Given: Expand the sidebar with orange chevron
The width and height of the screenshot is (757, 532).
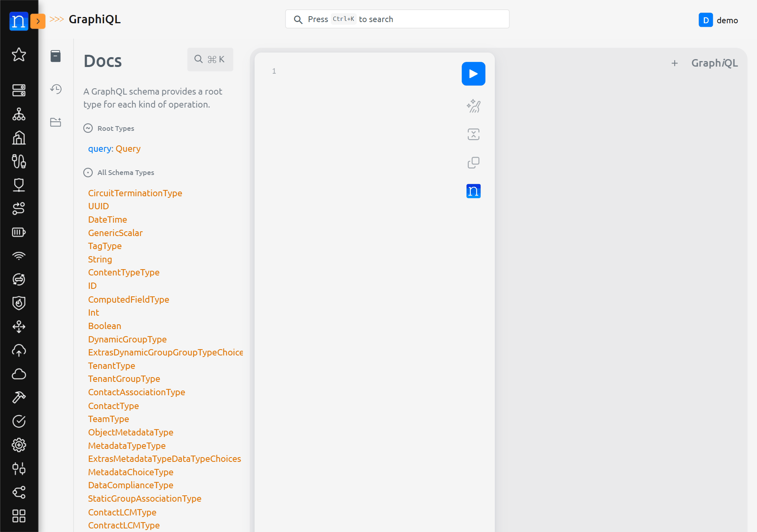Looking at the screenshot, I should [38, 21].
